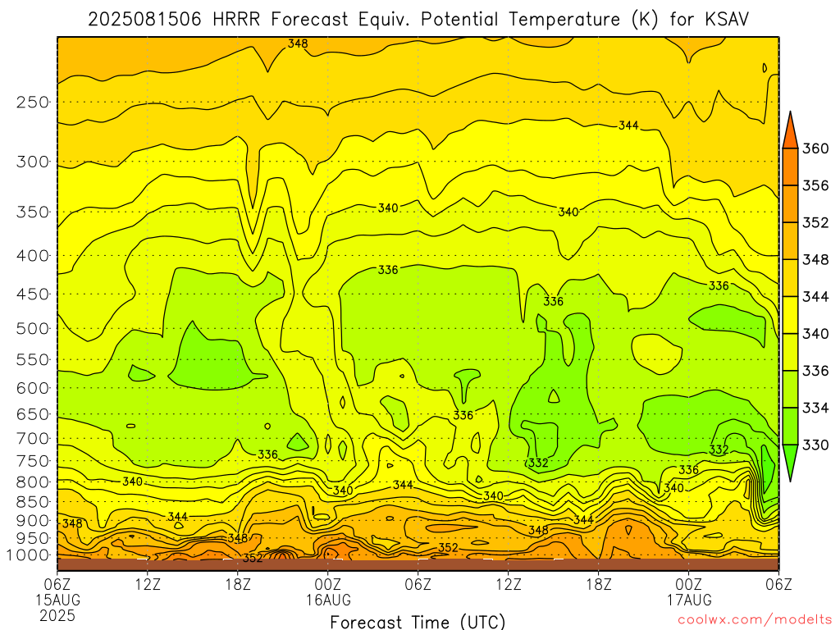
Task: Select the colorbar label 352
Action: tap(815, 222)
